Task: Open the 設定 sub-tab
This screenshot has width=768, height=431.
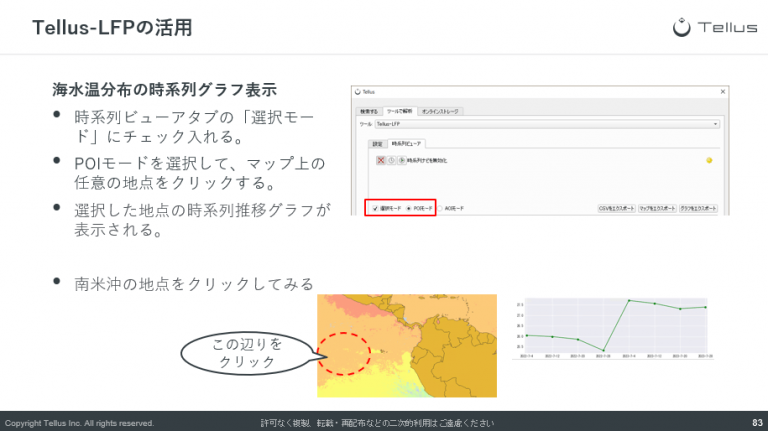Action: (378, 144)
